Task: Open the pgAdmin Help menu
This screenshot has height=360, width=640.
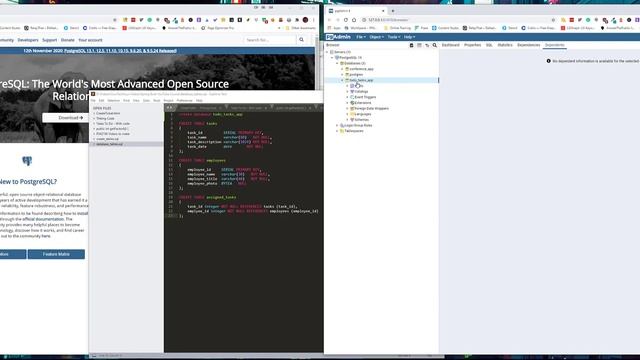Action: coord(409,37)
